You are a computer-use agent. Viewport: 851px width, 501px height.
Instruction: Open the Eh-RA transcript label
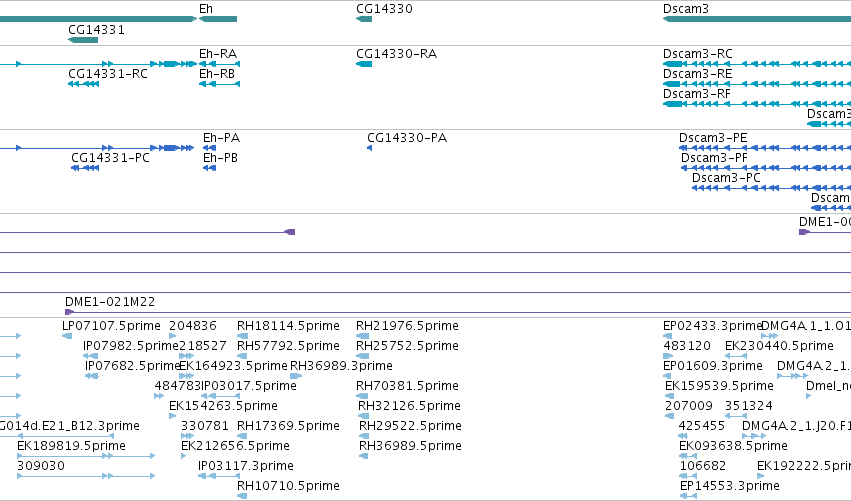(x=218, y=54)
